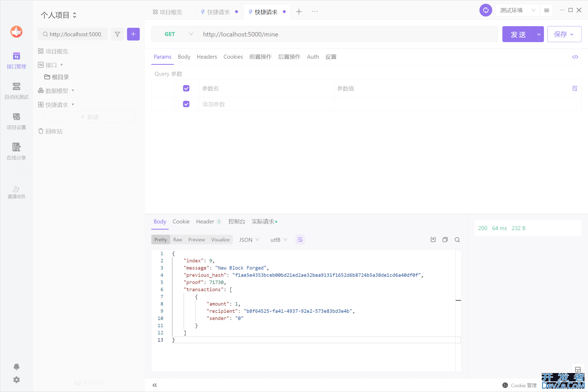Download the response body
The image size is (588, 392).
click(x=433, y=240)
